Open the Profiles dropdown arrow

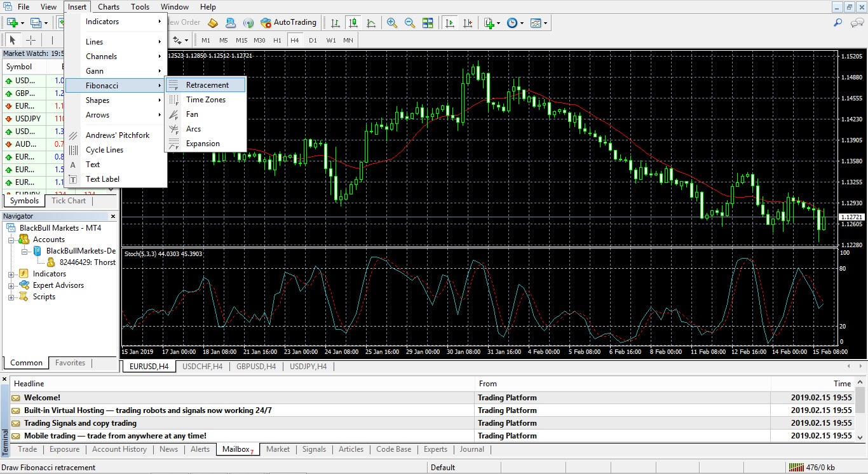pyautogui.click(x=46, y=24)
